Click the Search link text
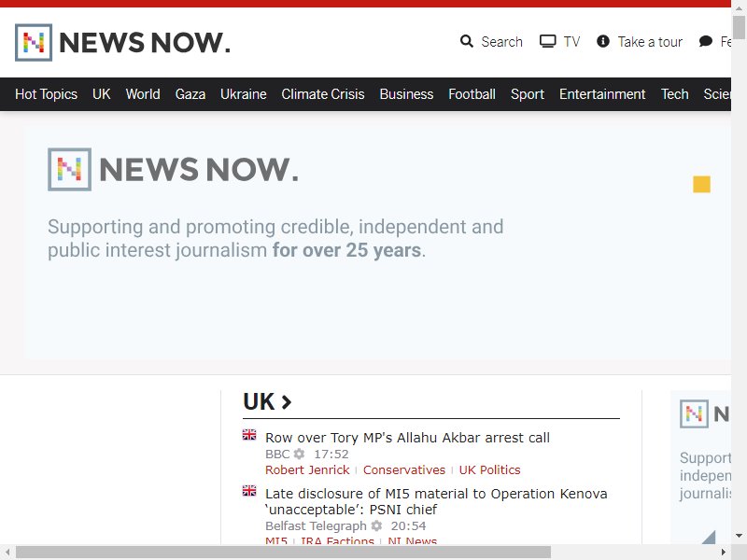Screen dimensions: 747x560 pyautogui.click(x=501, y=42)
